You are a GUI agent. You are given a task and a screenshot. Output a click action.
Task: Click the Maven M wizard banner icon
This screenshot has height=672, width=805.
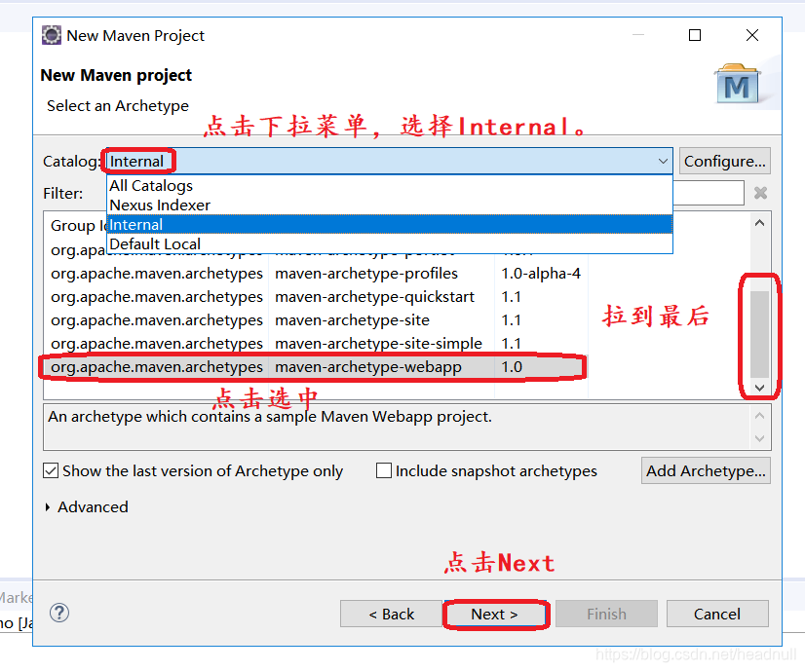click(737, 85)
